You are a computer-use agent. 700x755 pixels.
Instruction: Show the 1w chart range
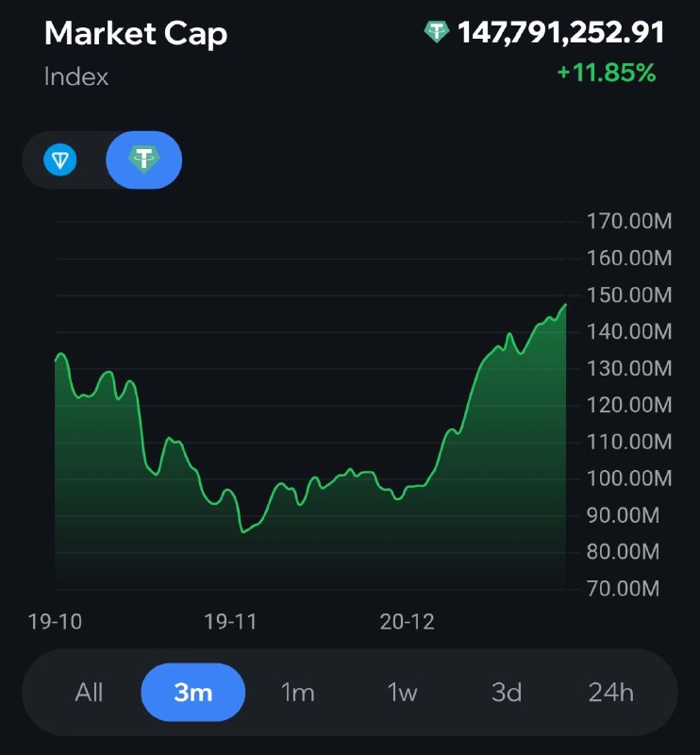pos(402,693)
